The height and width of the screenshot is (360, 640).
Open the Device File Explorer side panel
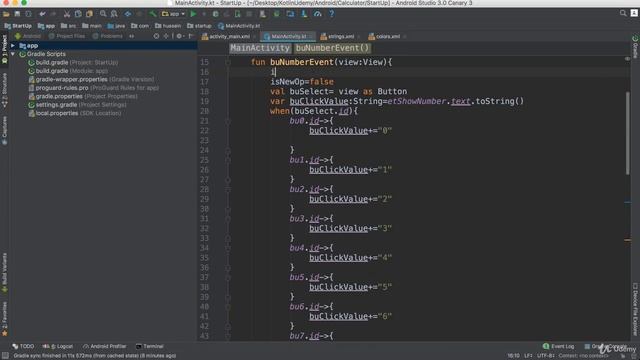[635, 309]
